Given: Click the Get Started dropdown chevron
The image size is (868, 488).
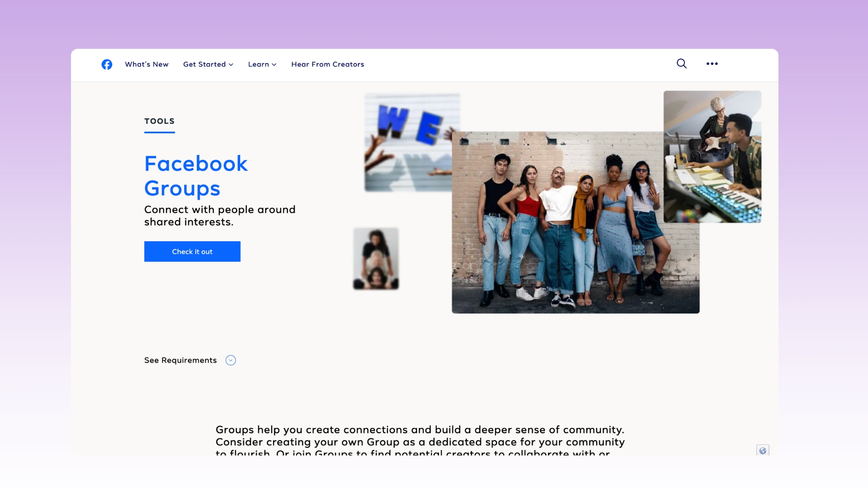Looking at the screenshot, I should [231, 65].
